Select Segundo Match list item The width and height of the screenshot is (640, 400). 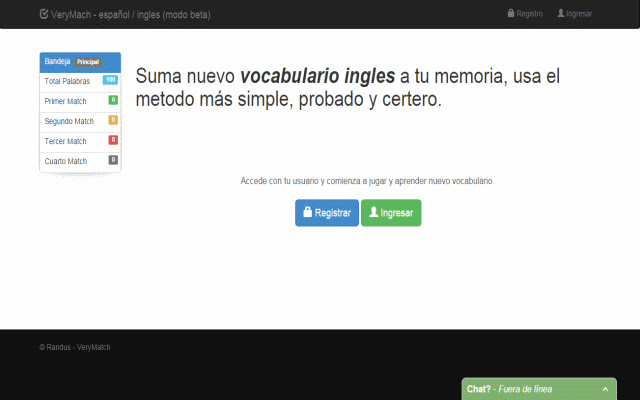pyautogui.click(x=80, y=122)
